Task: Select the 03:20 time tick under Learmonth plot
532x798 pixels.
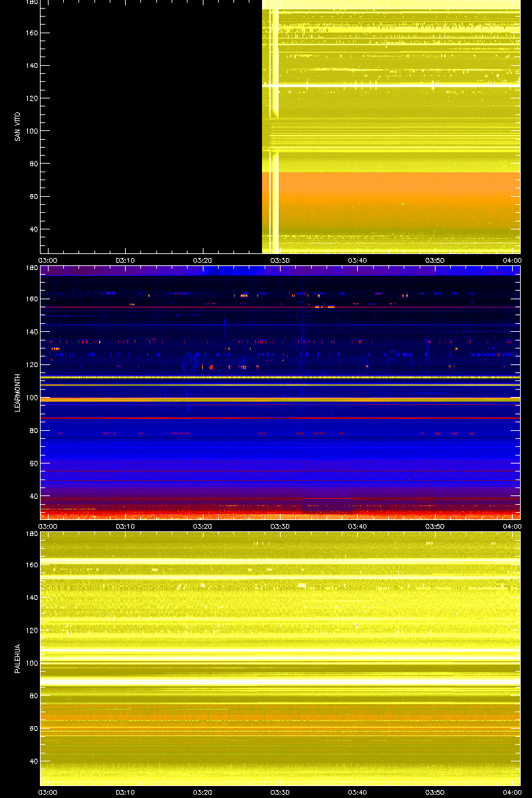Action: click(x=202, y=526)
